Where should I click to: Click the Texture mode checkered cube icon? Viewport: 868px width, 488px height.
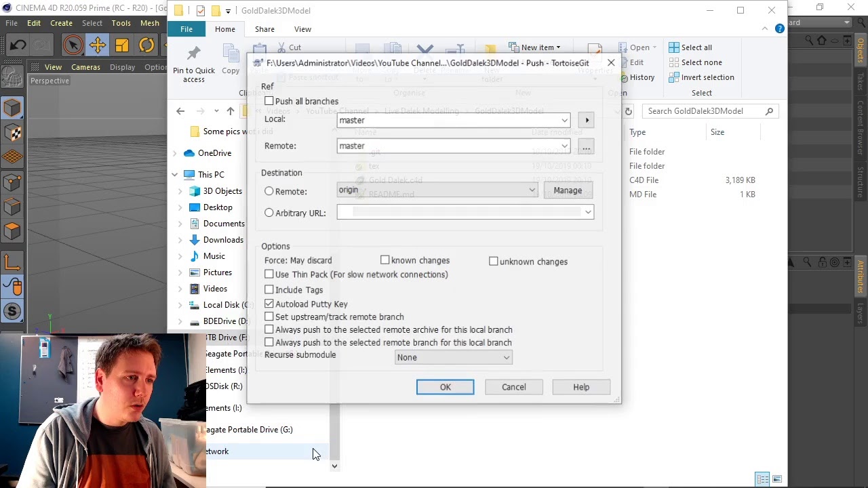tap(12, 132)
